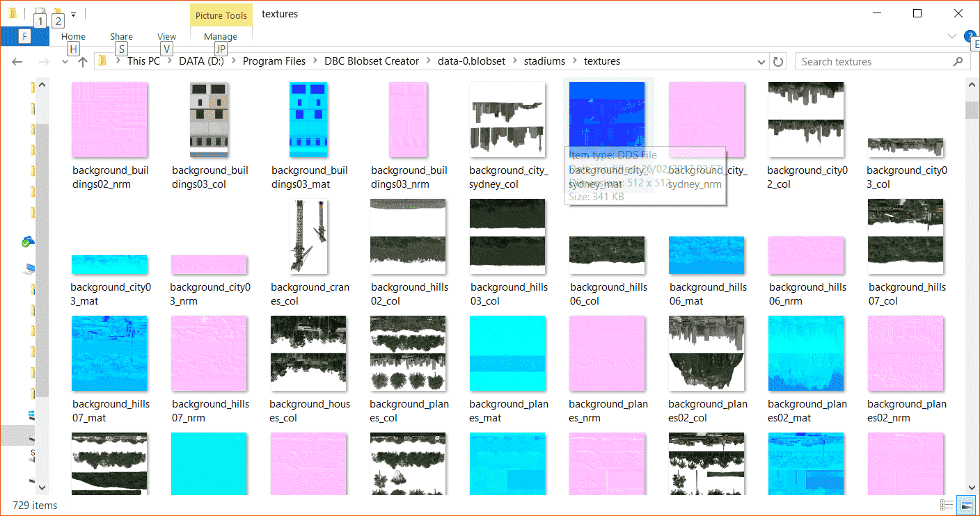Select background_hills07_nrm thumbnail

pyautogui.click(x=210, y=353)
